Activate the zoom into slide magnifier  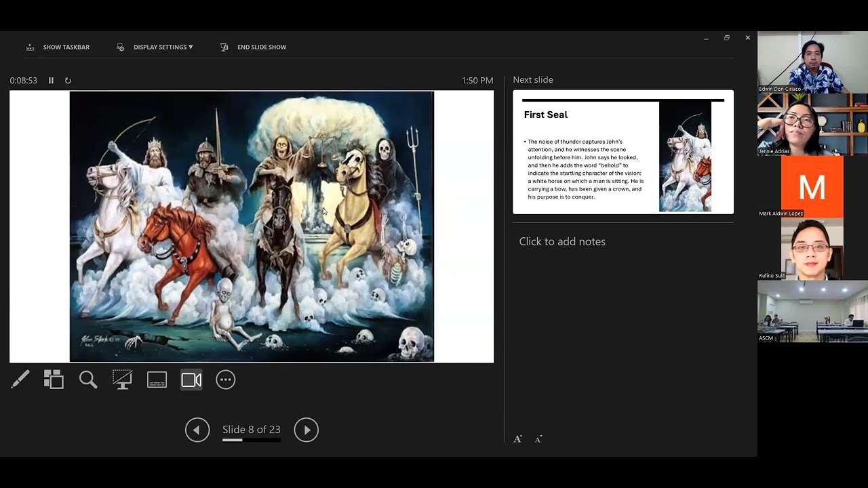point(88,380)
